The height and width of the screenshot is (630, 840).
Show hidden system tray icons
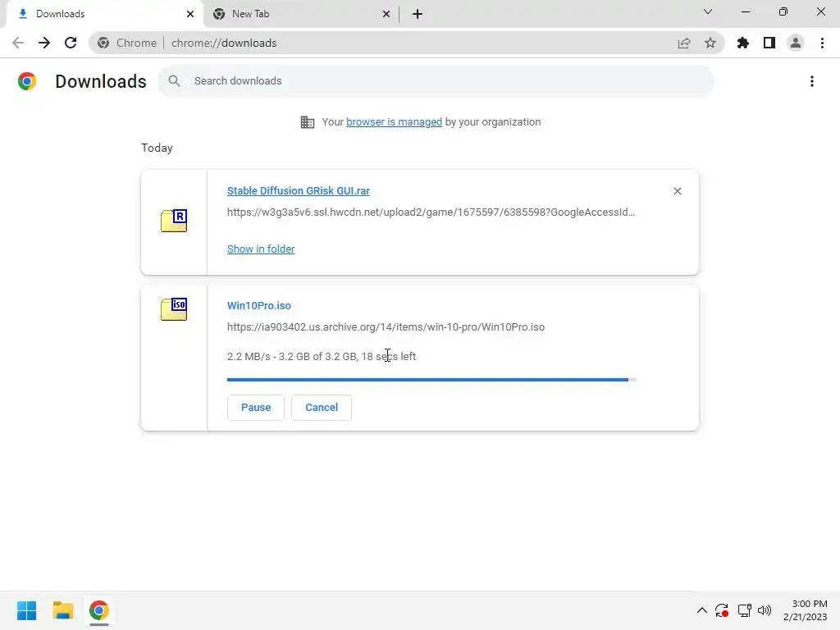pos(702,610)
